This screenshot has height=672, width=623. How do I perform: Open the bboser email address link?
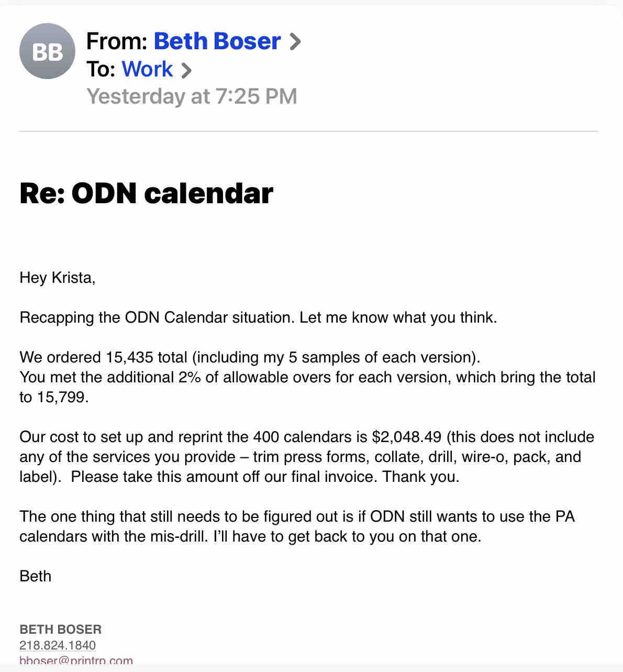coord(76,661)
